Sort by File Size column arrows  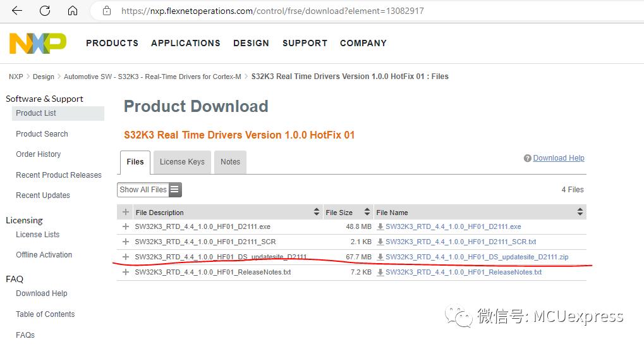[x=367, y=212]
